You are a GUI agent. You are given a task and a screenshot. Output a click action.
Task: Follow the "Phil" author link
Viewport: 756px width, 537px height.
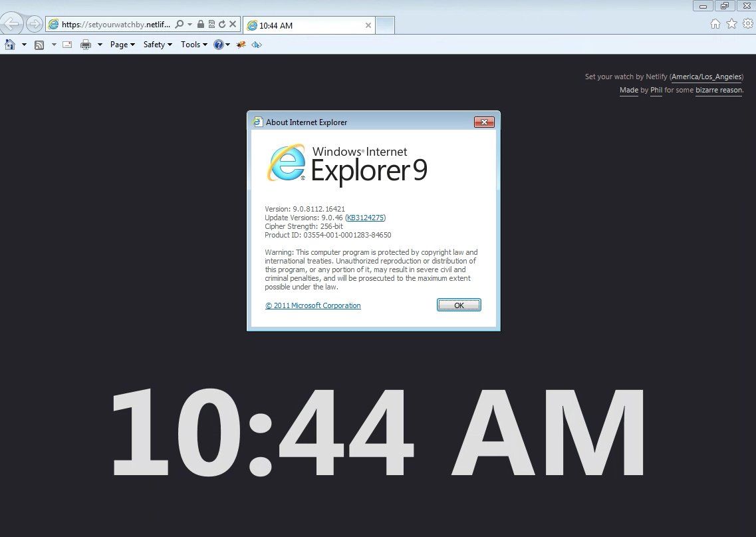click(x=656, y=90)
